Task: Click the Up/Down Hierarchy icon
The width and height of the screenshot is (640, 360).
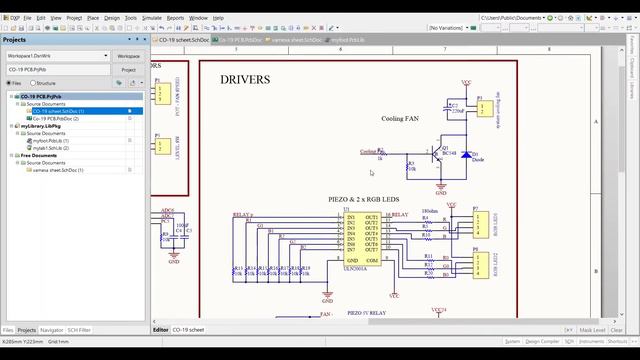Action: (178, 28)
